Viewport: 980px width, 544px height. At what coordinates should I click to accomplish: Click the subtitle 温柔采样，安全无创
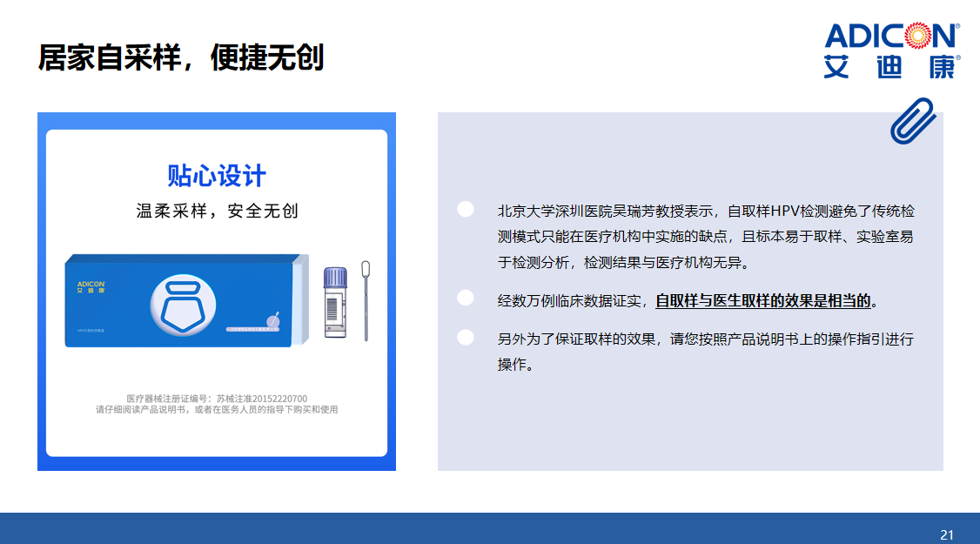click(x=217, y=211)
